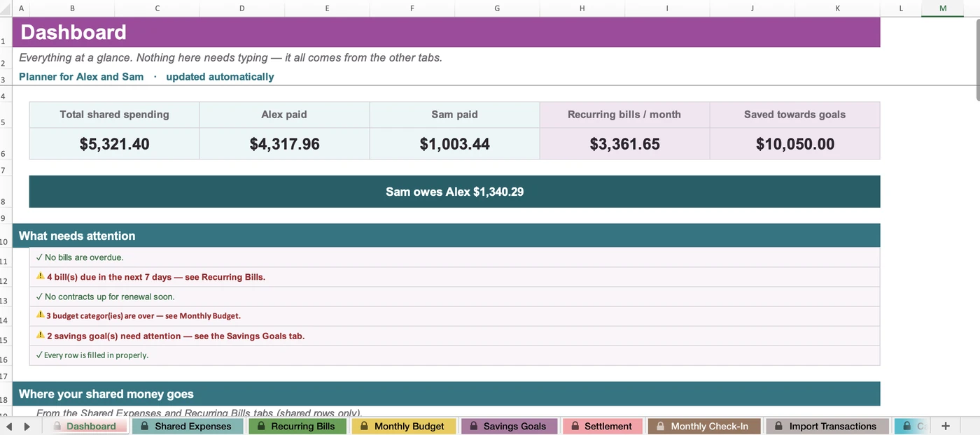Click the No bills are overdue row
This screenshot has width=980, height=435.
454,257
